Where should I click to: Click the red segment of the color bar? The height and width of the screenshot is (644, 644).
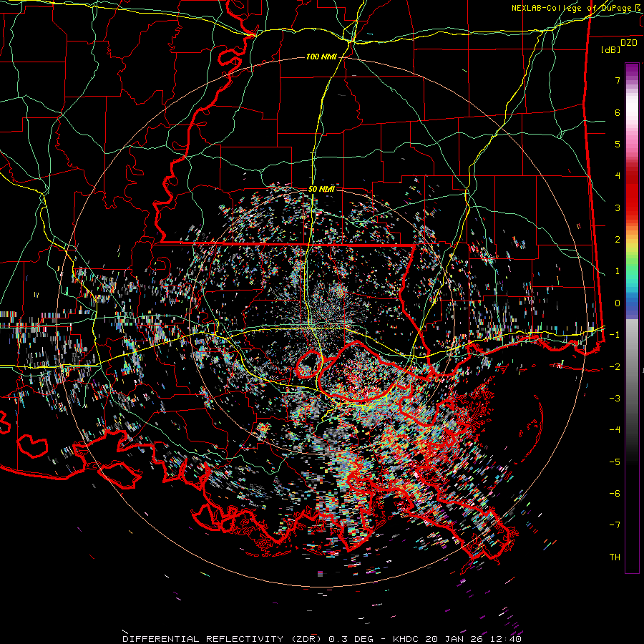[x=632, y=193]
